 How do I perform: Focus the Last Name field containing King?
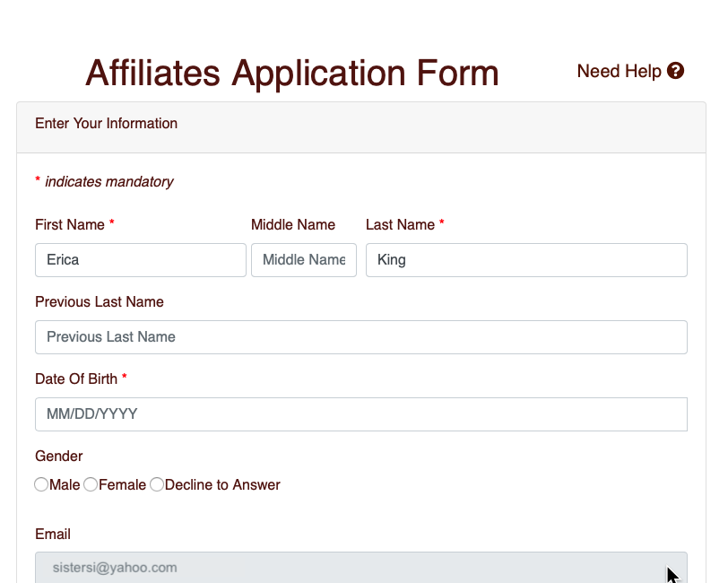coord(526,260)
